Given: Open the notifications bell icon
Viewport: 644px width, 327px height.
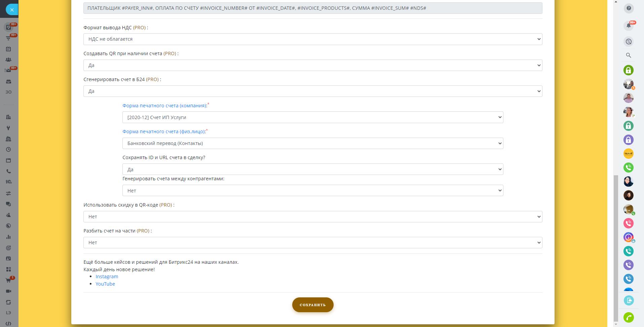Looking at the screenshot, I should pos(629,26).
